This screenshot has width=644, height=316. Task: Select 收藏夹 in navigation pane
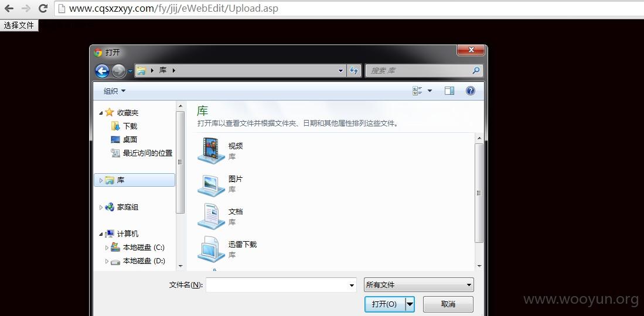point(128,112)
